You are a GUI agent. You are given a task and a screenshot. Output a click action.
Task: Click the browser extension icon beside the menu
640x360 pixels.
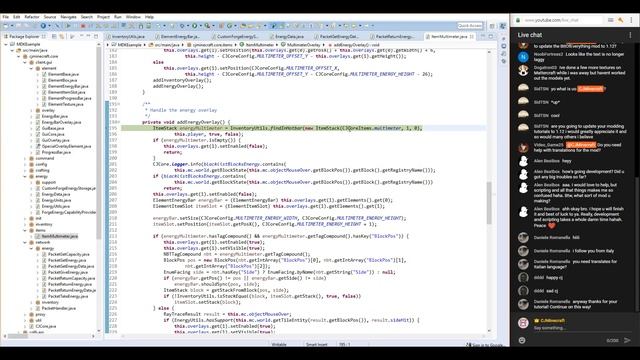coord(620,20)
